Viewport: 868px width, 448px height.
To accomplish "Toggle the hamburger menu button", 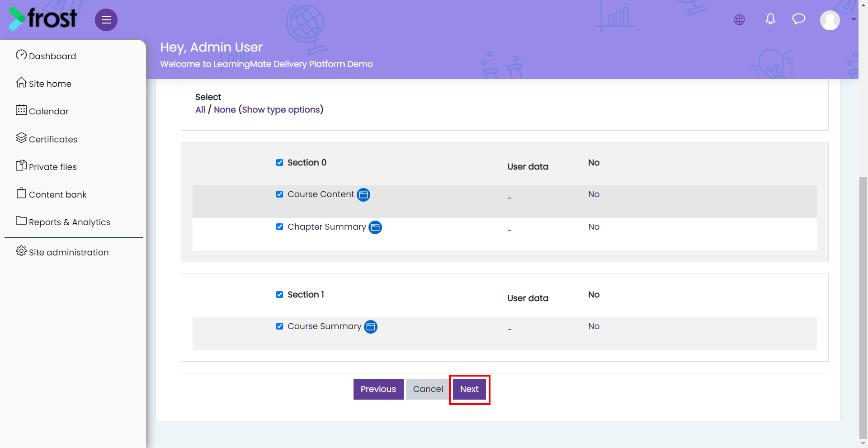I will (106, 20).
